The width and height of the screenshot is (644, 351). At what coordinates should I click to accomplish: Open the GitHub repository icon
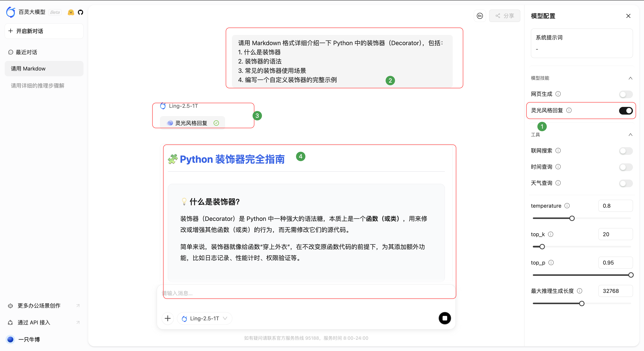pyautogui.click(x=80, y=12)
